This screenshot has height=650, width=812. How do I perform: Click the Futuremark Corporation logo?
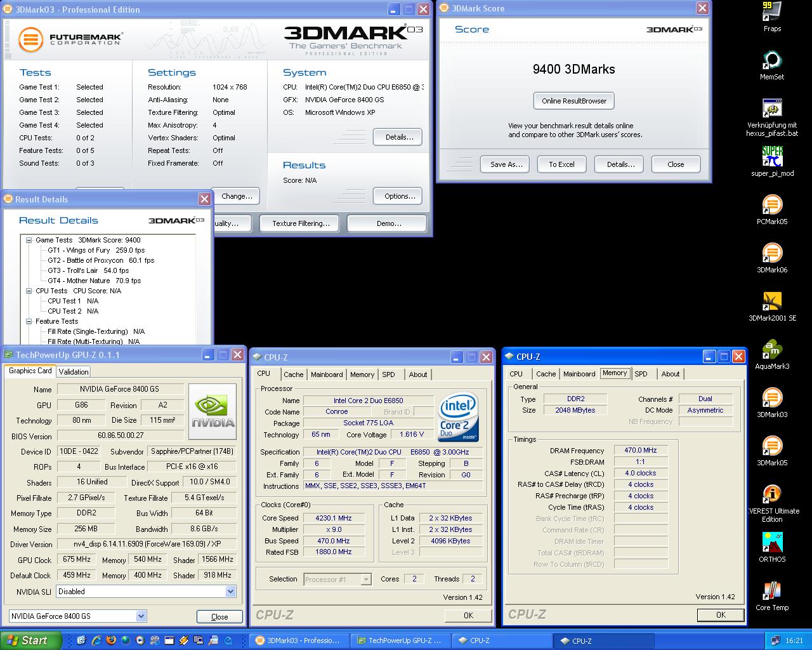[70, 39]
